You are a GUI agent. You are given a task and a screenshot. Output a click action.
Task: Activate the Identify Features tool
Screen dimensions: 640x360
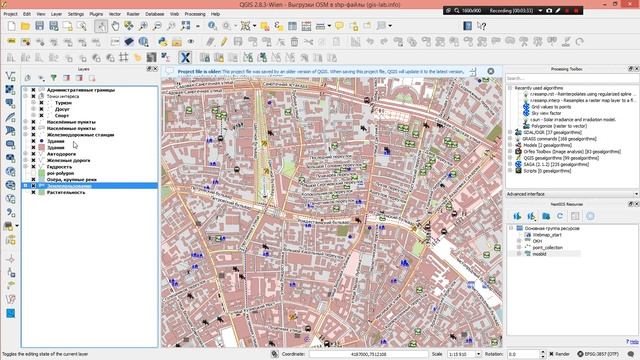click(x=212, y=26)
